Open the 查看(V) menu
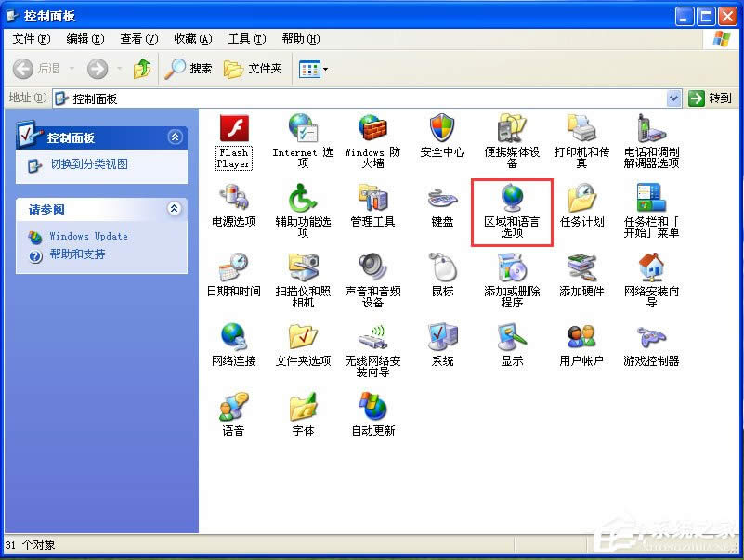The image size is (744, 560). pyautogui.click(x=138, y=38)
